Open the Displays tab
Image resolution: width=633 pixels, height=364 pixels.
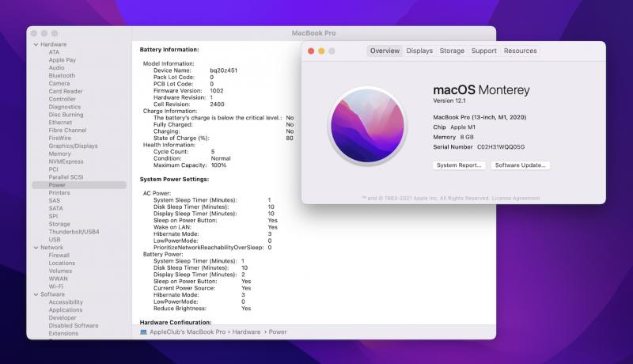[x=419, y=51]
